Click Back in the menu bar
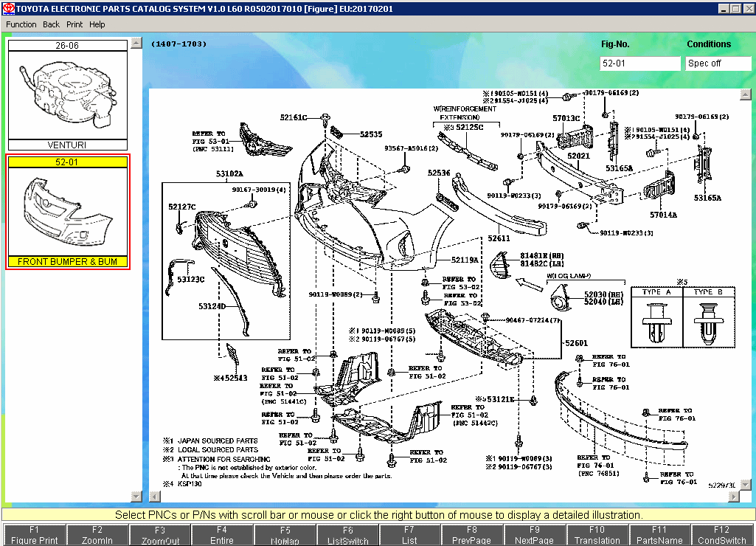Image resolution: width=756 pixels, height=546 pixels. click(x=51, y=24)
